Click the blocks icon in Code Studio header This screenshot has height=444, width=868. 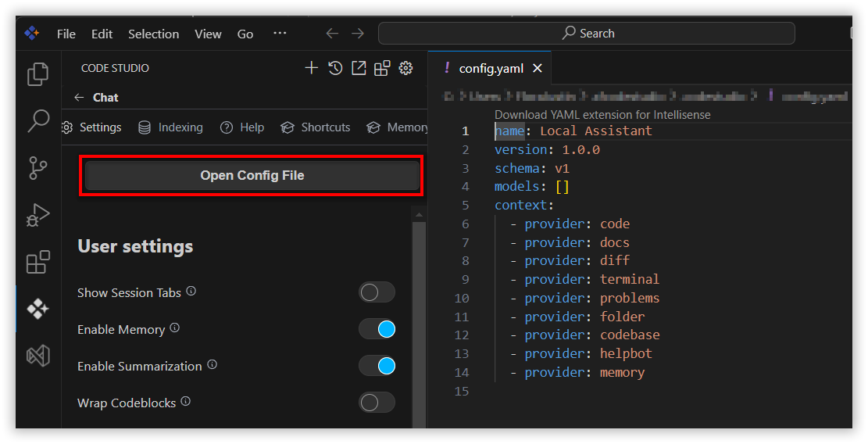tap(382, 68)
